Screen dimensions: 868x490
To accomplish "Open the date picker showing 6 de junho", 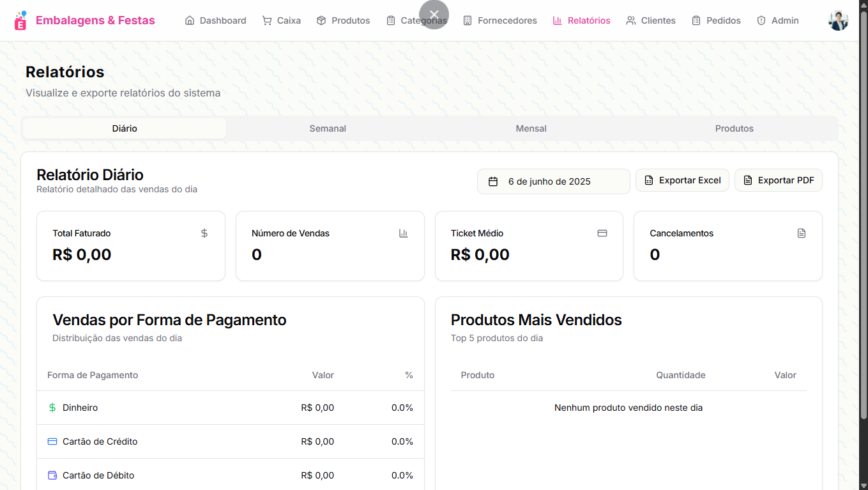I will coord(553,181).
